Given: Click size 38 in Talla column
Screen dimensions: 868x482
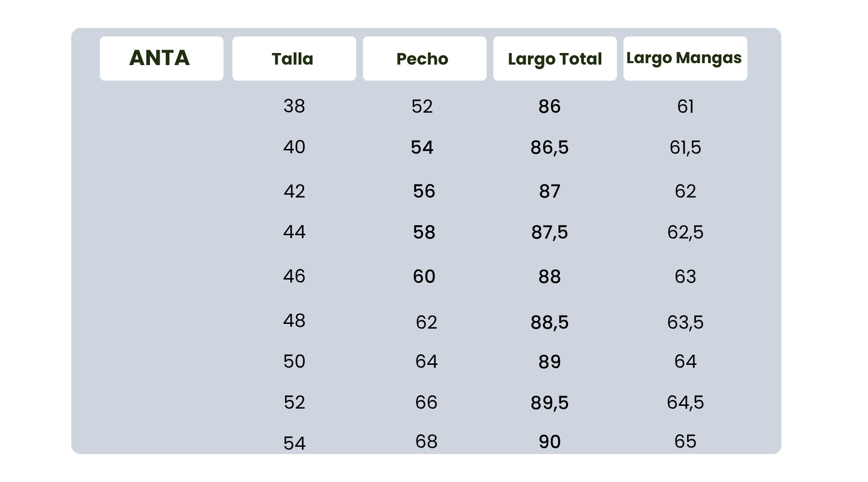Looking at the screenshot, I should click(x=294, y=106).
